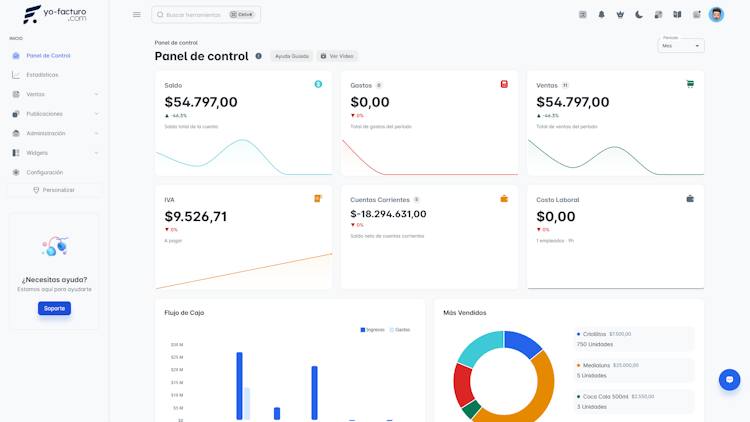Open the notifications bell icon

click(x=601, y=15)
